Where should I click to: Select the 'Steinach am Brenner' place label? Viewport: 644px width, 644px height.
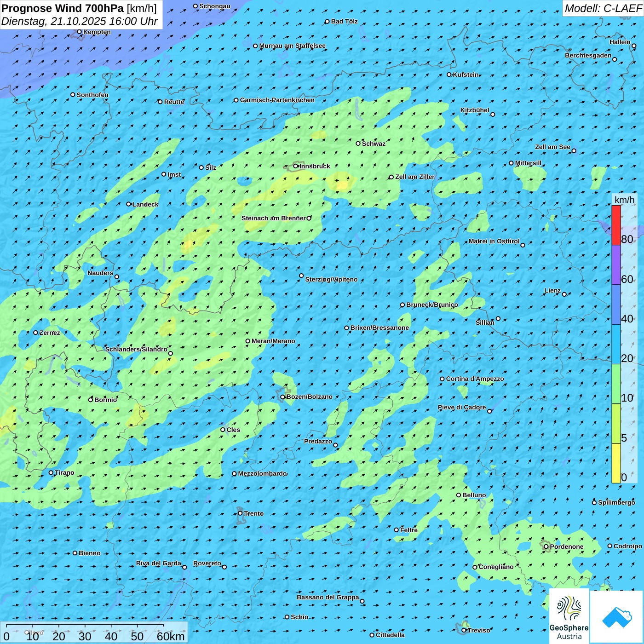[x=273, y=218]
